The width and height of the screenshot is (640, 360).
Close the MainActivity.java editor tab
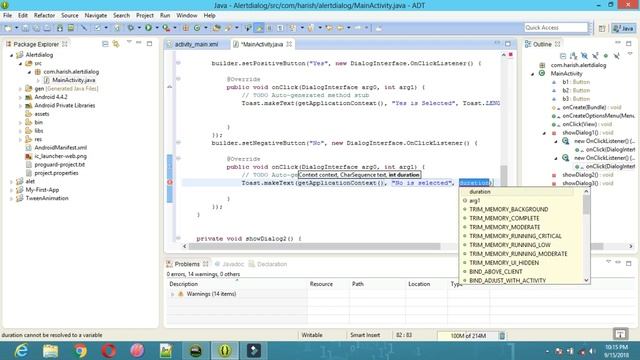click(289, 44)
